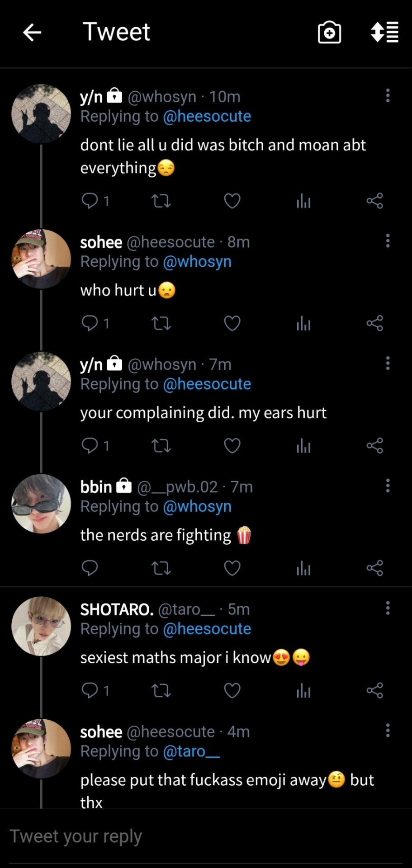
Task: Share y/n's "dont lie" tweet
Action: point(374,201)
